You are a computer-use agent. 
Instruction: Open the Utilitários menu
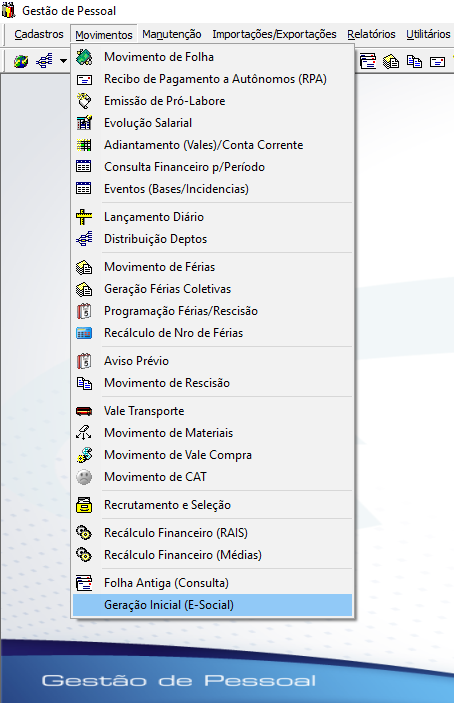pos(428,34)
